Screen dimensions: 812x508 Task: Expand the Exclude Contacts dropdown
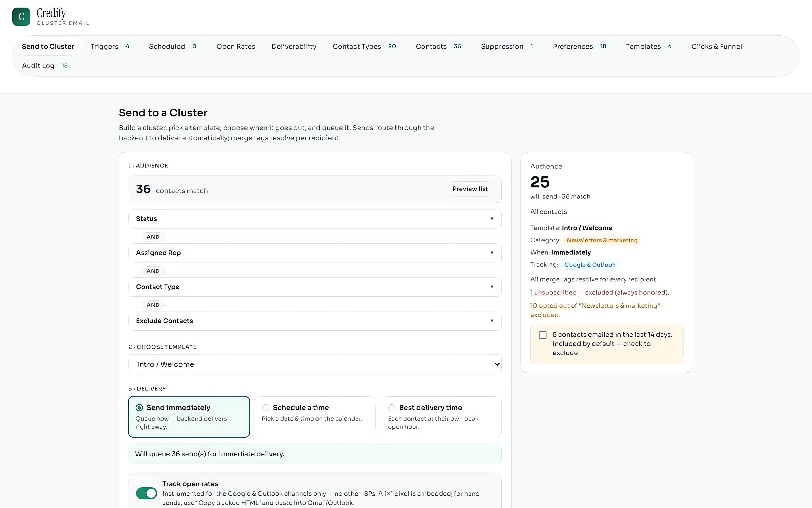[315, 321]
